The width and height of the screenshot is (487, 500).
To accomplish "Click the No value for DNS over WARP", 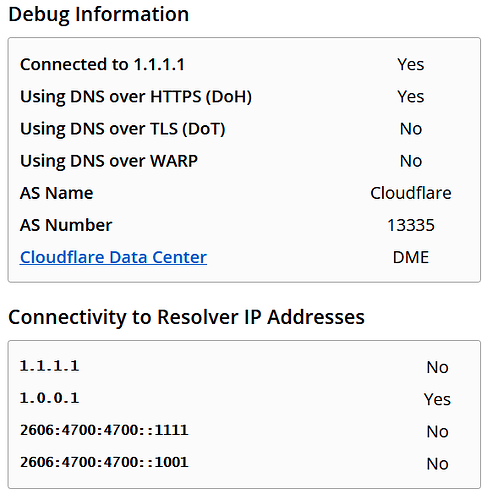I will click(x=411, y=161).
